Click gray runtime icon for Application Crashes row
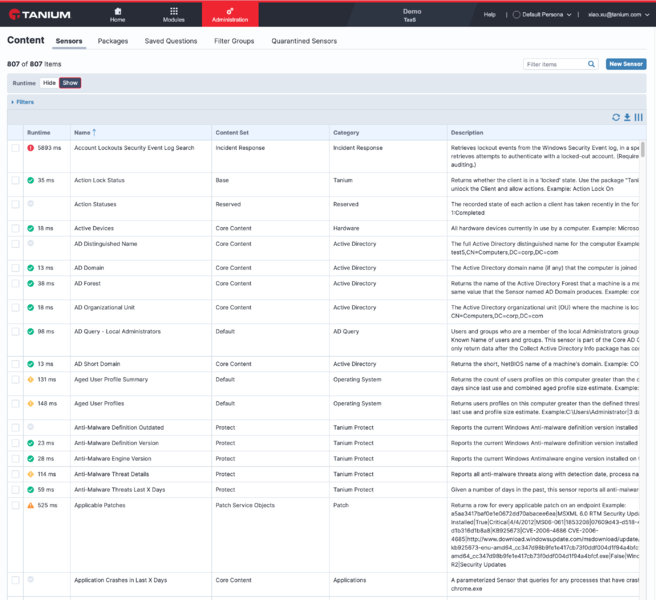The width and height of the screenshot is (656, 600). coord(31,579)
